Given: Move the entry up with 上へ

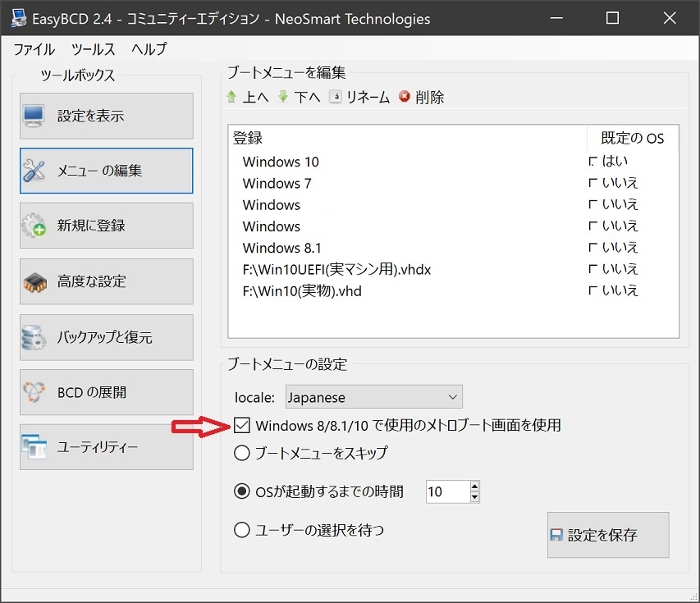Looking at the screenshot, I should point(256,97).
